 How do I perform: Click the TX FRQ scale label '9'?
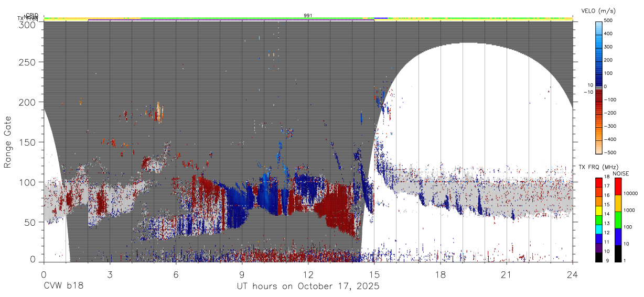click(606, 261)
